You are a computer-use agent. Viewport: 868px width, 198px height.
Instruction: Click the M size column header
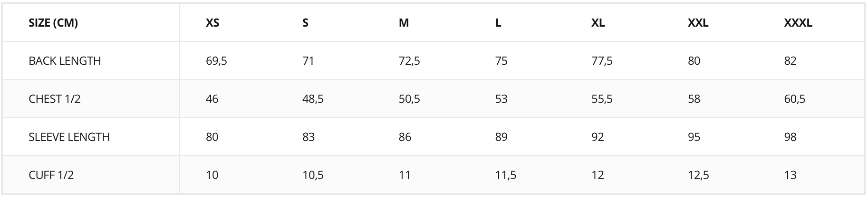click(x=404, y=23)
